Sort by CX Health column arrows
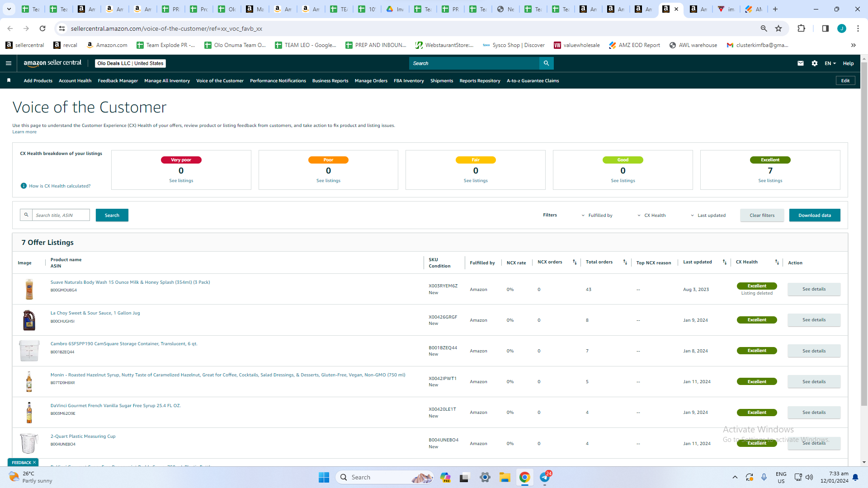 pyautogui.click(x=777, y=262)
